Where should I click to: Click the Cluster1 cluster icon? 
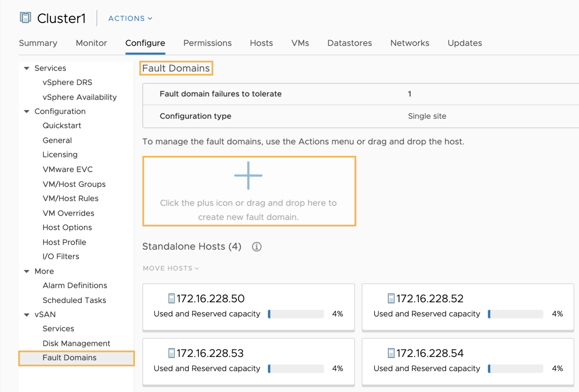(x=25, y=17)
